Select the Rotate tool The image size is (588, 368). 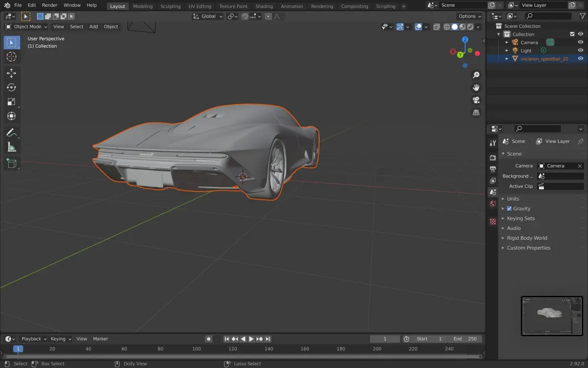click(11, 87)
